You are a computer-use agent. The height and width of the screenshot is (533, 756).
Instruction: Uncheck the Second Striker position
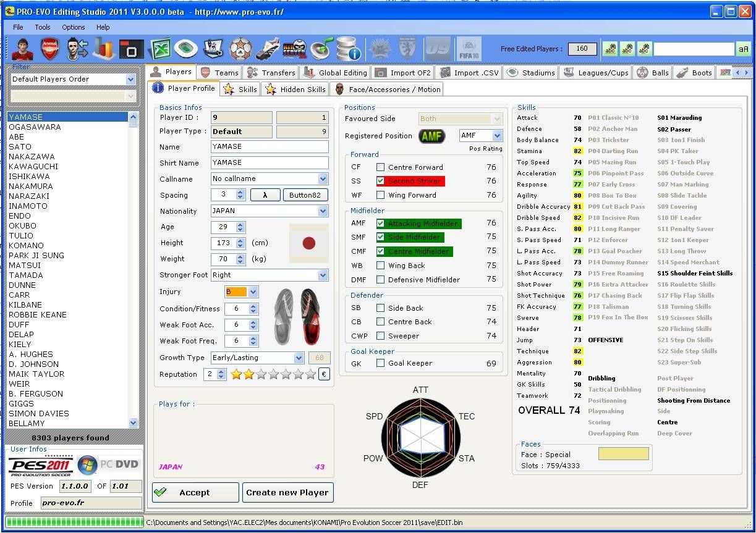pos(381,182)
